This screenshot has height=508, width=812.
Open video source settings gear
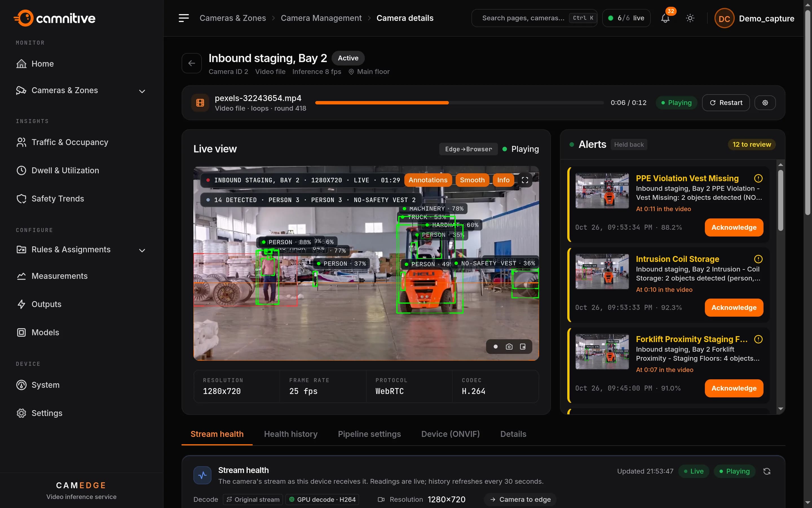[x=765, y=103]
